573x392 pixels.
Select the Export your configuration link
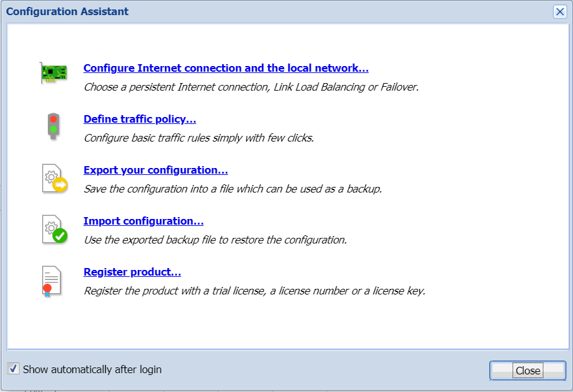[x=156, y=170]
